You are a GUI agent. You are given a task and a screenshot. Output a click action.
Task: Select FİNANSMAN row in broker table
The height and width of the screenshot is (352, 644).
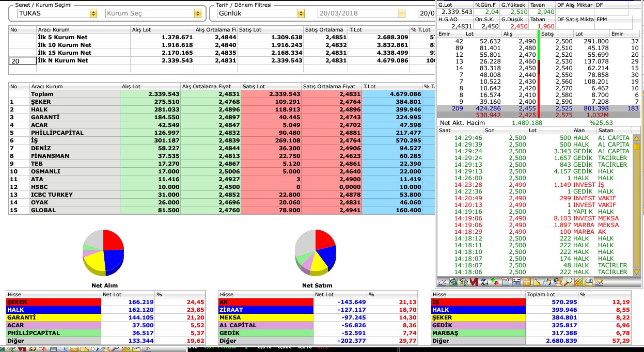(x=222, y=156)
